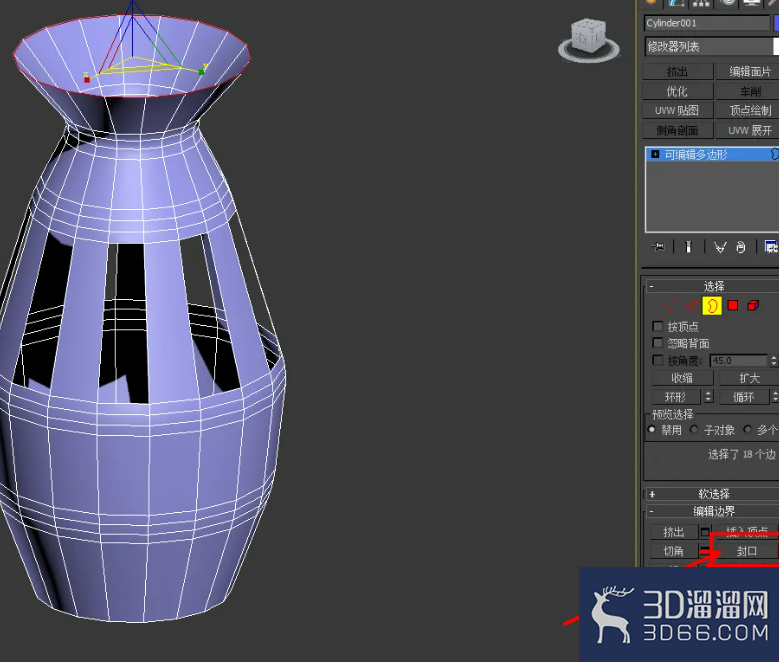Open 挤出 settings box in 编辑边界
Screen dimensions: 779x662
pyautogui.click(x=705, y=532)
